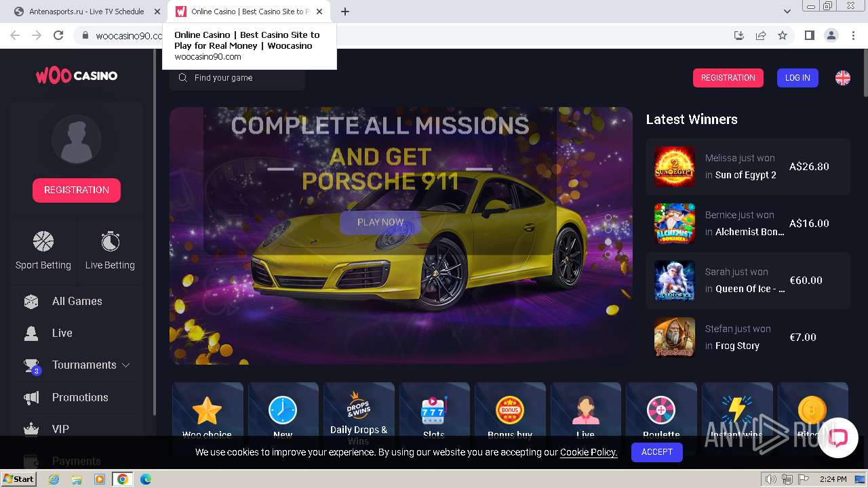Click the share page icon

[x=761, y=35]
